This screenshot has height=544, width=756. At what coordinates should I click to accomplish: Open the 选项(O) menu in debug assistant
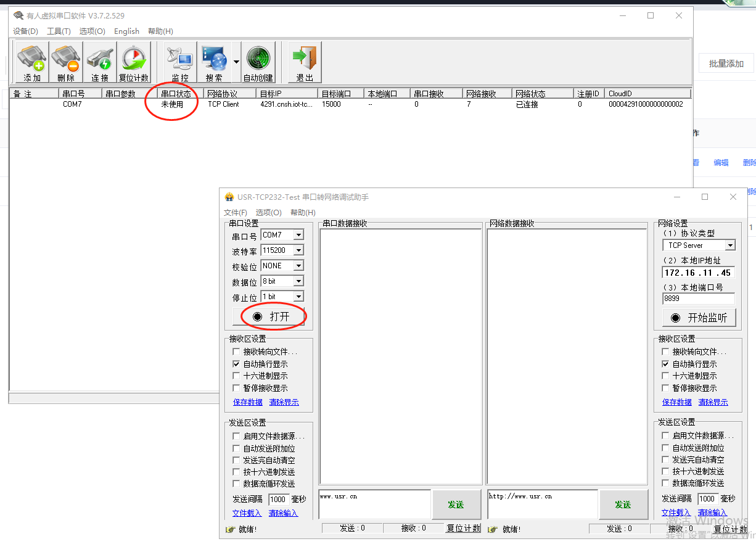point(268,213)
